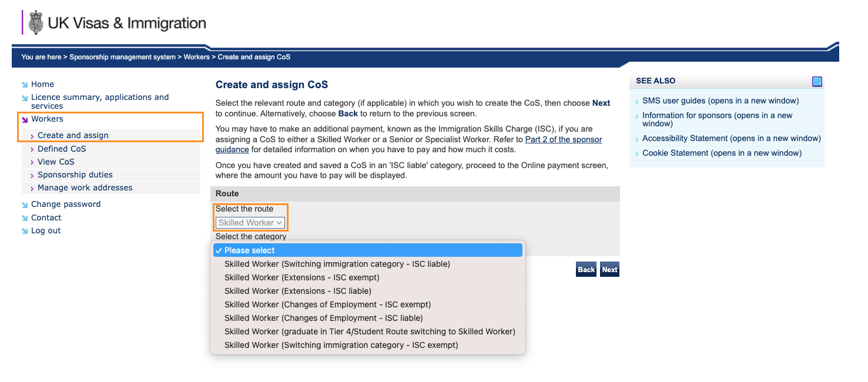Open the Skilled Worker route dropdown
Screen dimensions: 868x382
click(251, 223)
